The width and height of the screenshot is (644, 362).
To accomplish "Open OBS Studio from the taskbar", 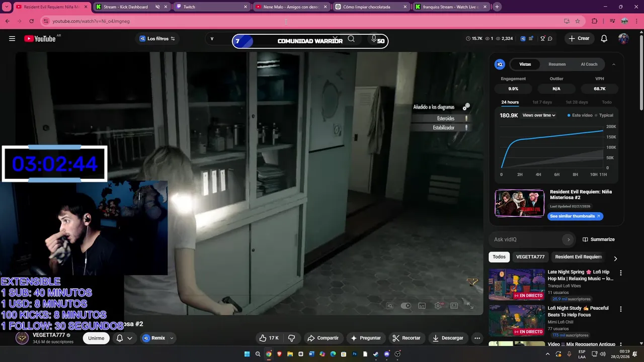I will [397, 354].
